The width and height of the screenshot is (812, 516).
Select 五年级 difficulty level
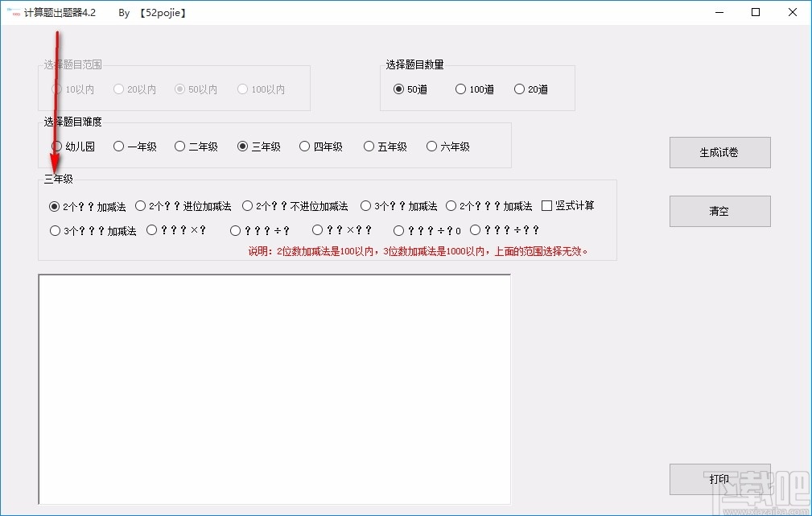coord(367,146)
